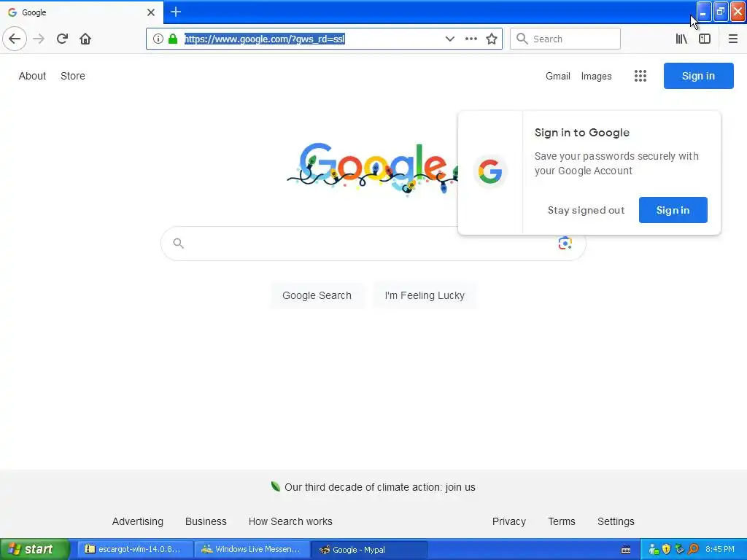Select Google - Mypal taskbar button
This screenshot has width=747, height=560.
point(368,550)
